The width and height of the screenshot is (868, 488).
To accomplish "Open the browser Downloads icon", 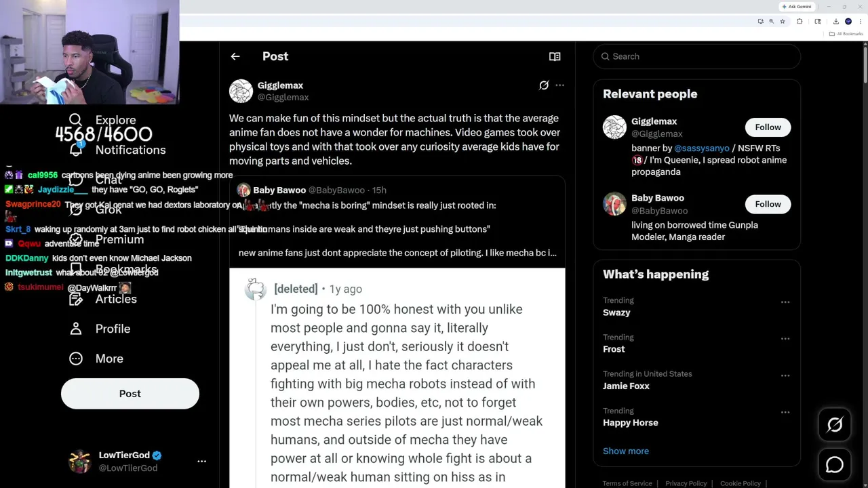I will click(835, 22).
